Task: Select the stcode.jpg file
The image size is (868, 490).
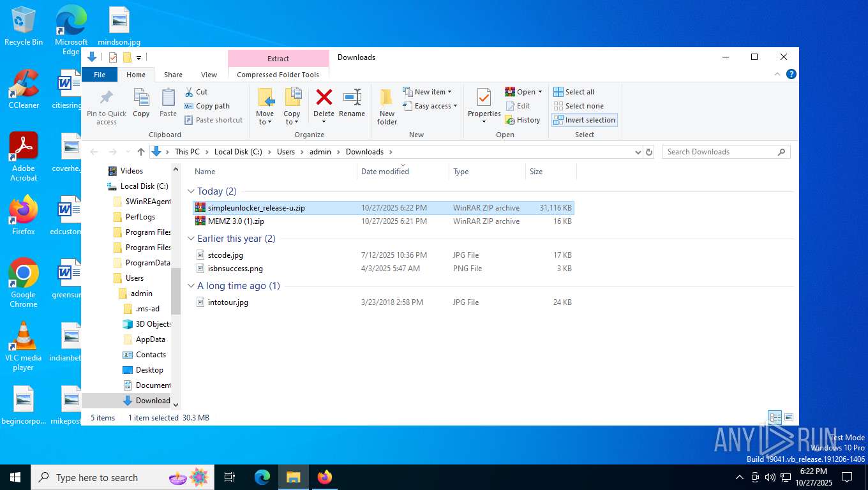Action: point(383,255)
